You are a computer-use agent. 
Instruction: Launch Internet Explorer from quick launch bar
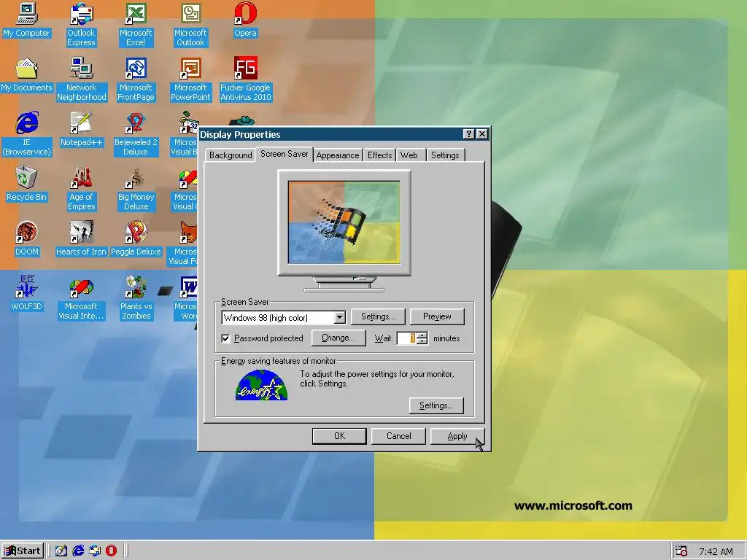(78, 551)
